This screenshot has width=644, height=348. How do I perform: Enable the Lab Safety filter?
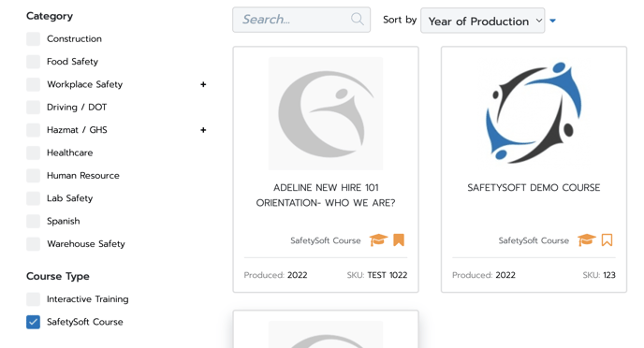click(x=34, y=198)
